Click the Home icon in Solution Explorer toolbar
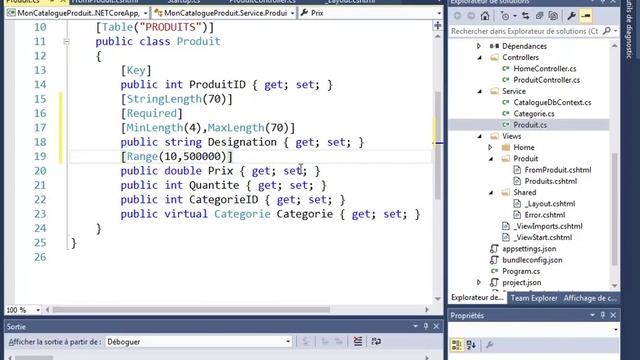The height and width of the screenshot is (360, 640). point(484,16)
